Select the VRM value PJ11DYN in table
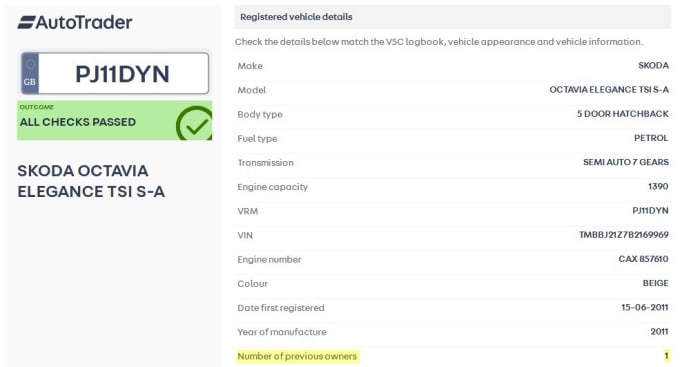The image size is (680, 367). (x=650, y=210)
